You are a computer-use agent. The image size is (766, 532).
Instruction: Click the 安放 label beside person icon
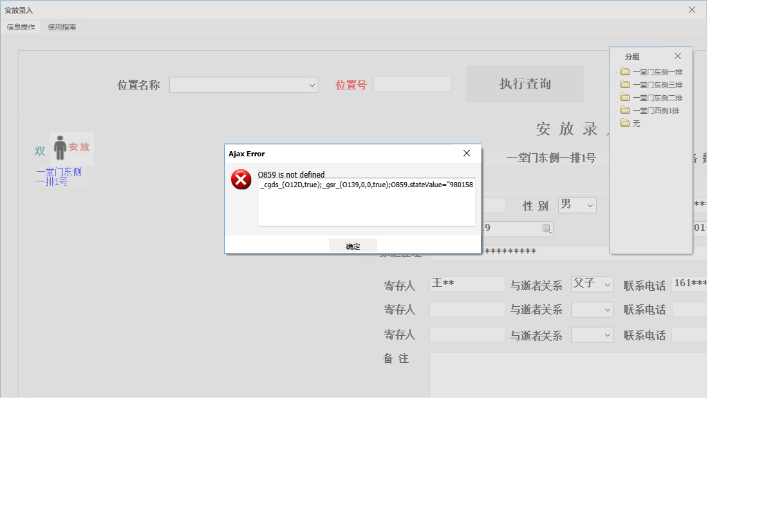point(79,147)
